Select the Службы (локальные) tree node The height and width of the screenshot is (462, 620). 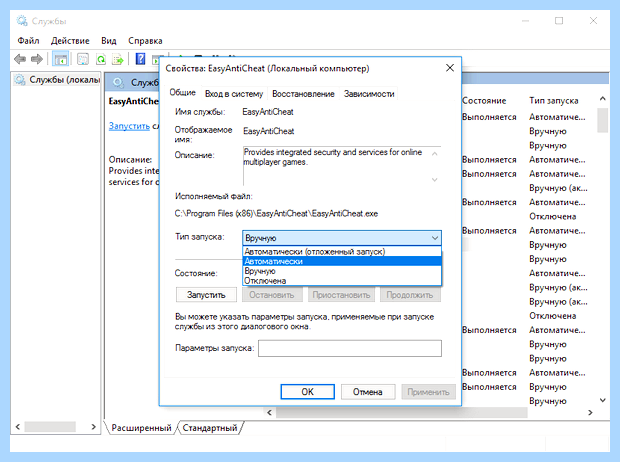[x=57, y=80]
